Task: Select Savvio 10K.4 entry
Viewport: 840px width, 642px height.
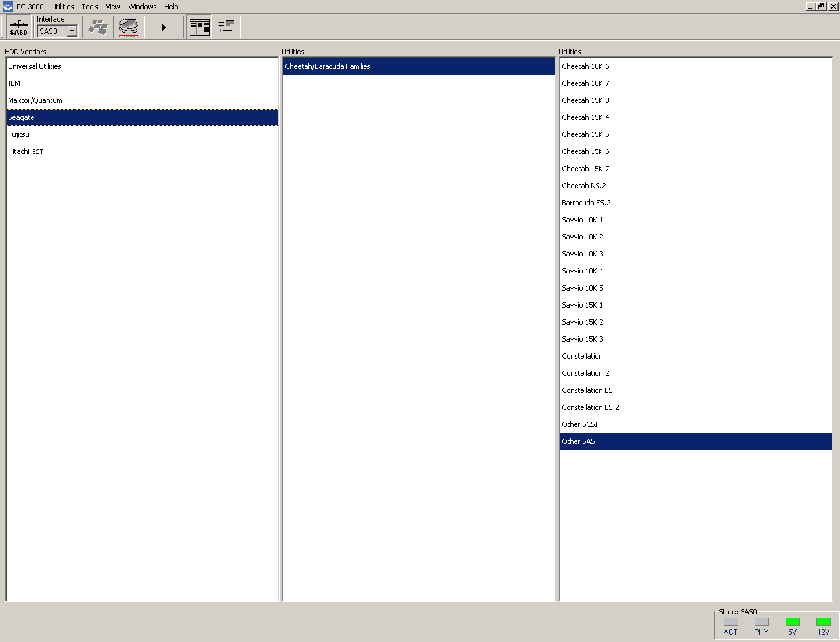Action: point(696,271)
